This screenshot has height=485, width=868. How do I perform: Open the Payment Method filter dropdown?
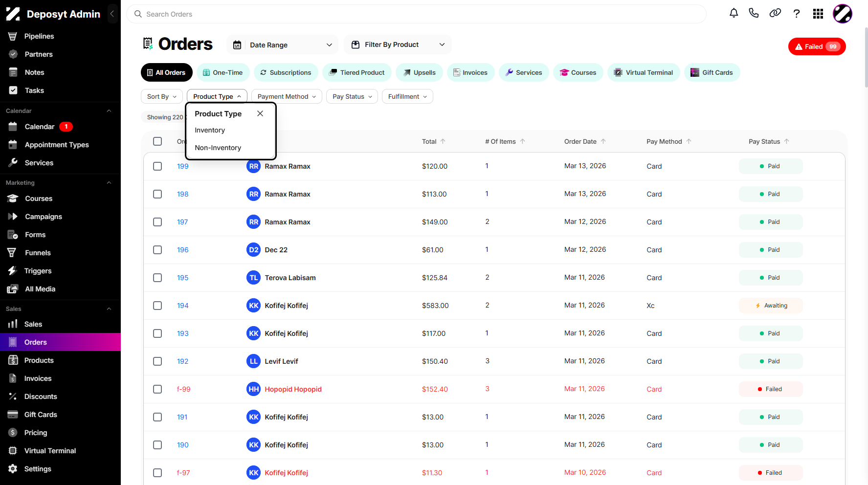click(287, 96)
